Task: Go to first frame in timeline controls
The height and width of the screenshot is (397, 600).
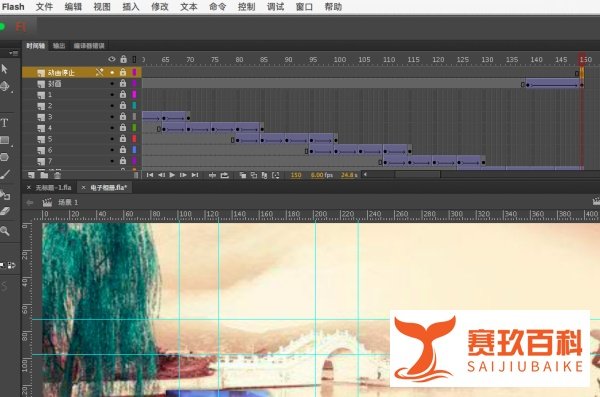Action: 150,175
